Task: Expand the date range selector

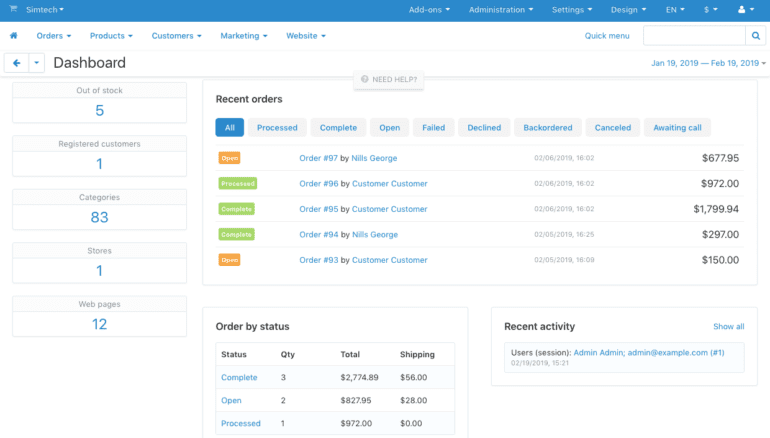Action: tap(708, 63)
